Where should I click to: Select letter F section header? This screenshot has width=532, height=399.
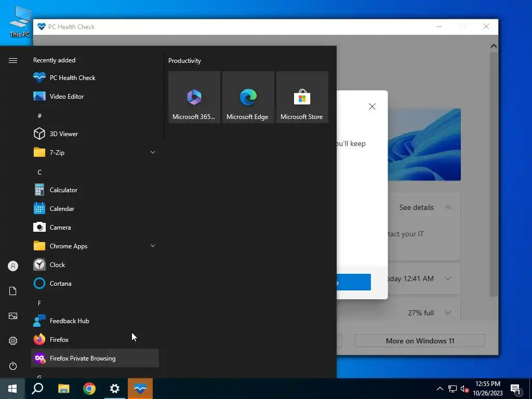click(39, 303)
